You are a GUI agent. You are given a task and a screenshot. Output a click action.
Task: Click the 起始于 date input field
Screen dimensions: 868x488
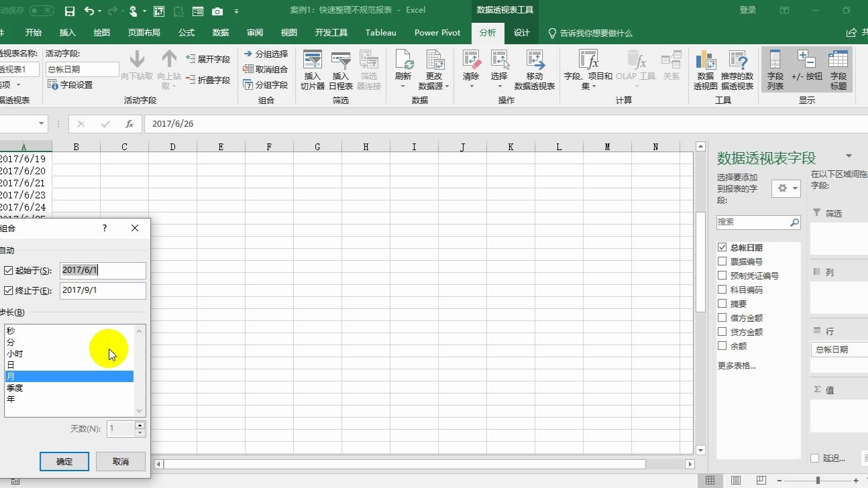(103, 270)
